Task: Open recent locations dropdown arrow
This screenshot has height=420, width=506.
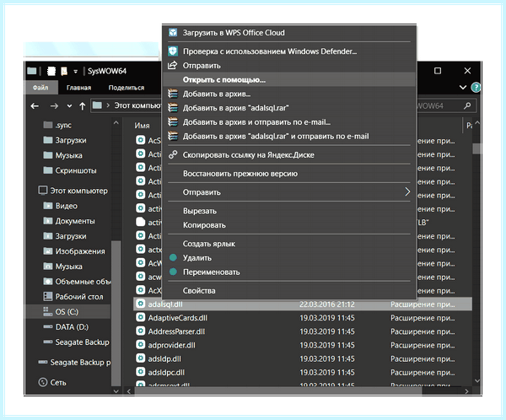Action: point(69,106)
